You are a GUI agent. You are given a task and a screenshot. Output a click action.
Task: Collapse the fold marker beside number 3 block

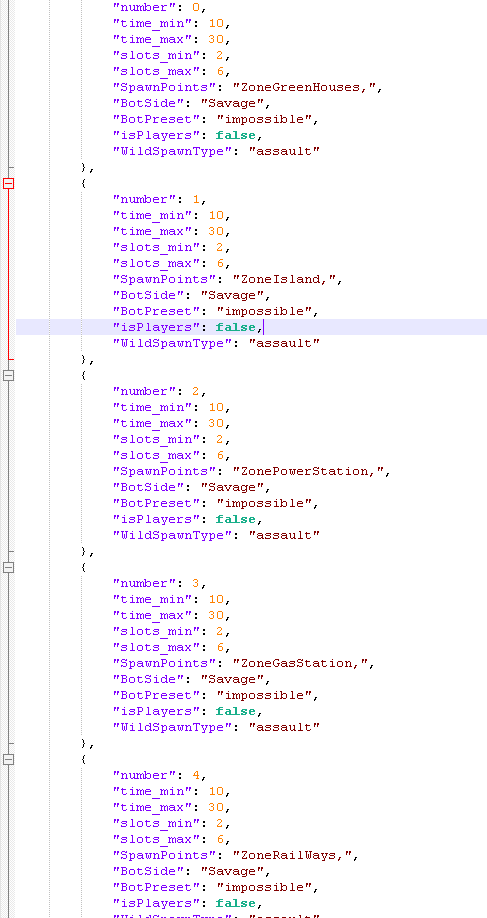tap(8, 567)
